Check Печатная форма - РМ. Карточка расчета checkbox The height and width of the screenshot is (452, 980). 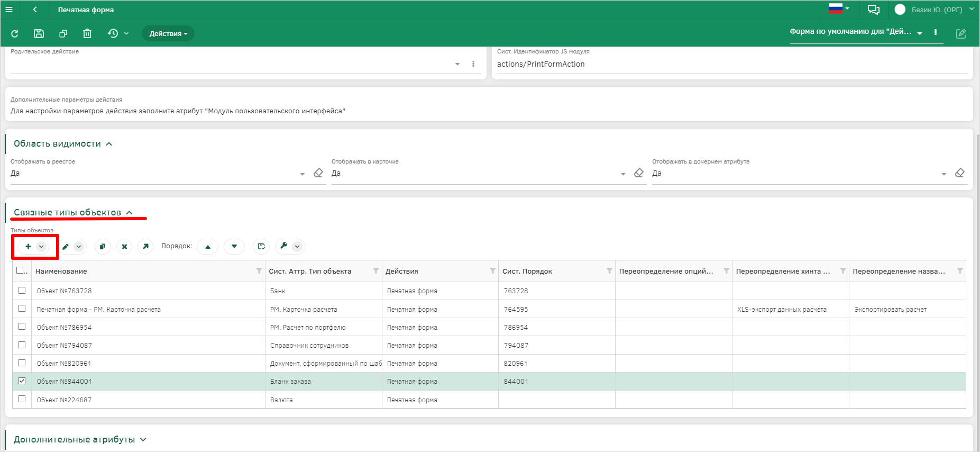tap(22, 308)
